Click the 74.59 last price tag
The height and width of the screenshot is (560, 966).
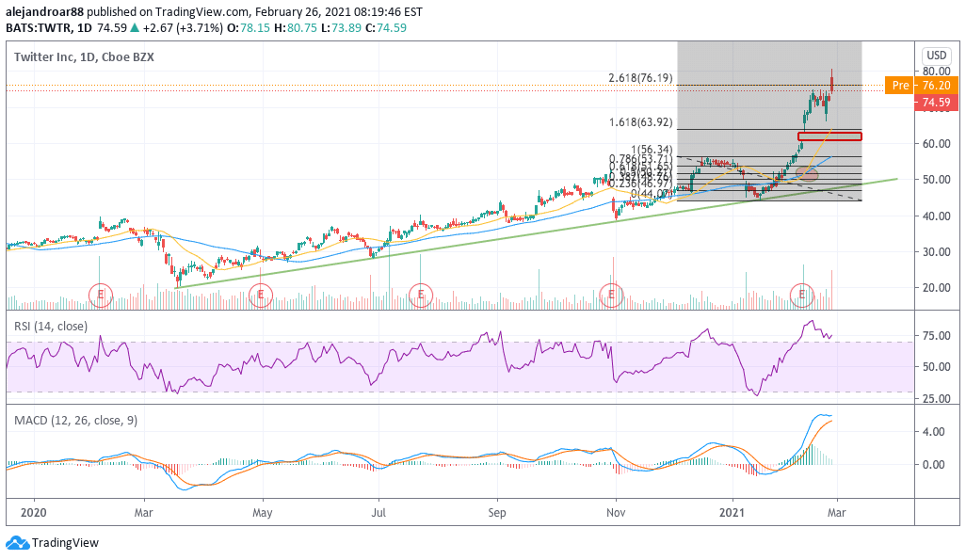coord(936,103)
